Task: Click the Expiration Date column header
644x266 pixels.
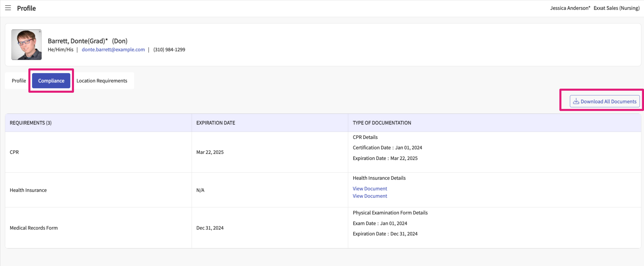Action: (x=216, y=123)
